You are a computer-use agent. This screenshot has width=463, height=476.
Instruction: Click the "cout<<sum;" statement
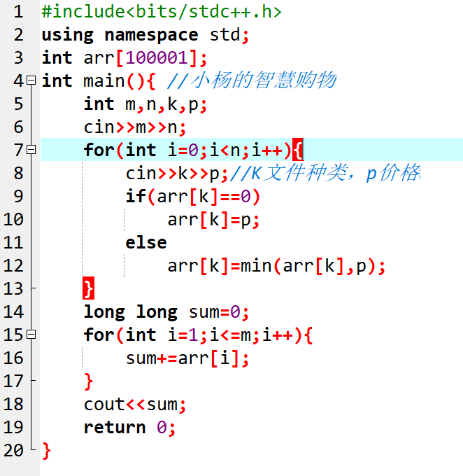point(135,405)
